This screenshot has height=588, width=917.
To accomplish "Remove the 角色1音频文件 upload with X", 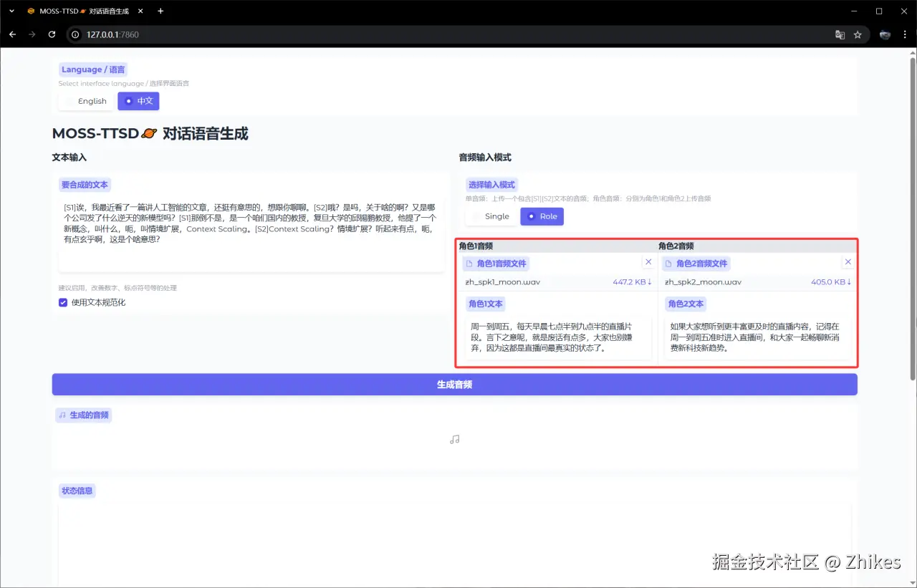I will (x=648, y=262).
